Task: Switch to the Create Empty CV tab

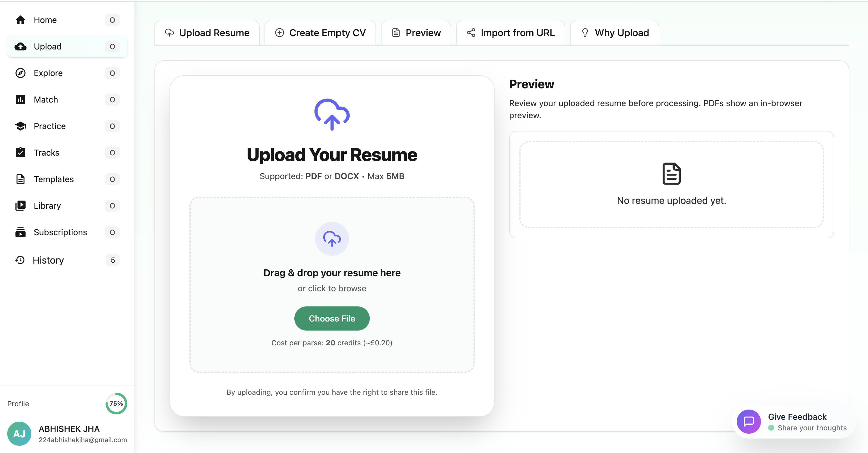Action: click(x=320, y=33)
